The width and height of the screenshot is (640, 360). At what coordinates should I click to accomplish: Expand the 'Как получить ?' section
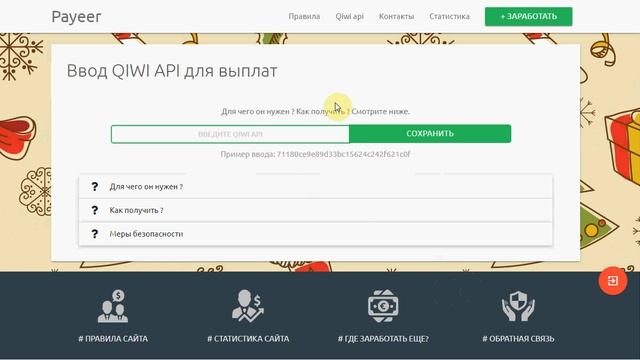click(x=316, y=211)
